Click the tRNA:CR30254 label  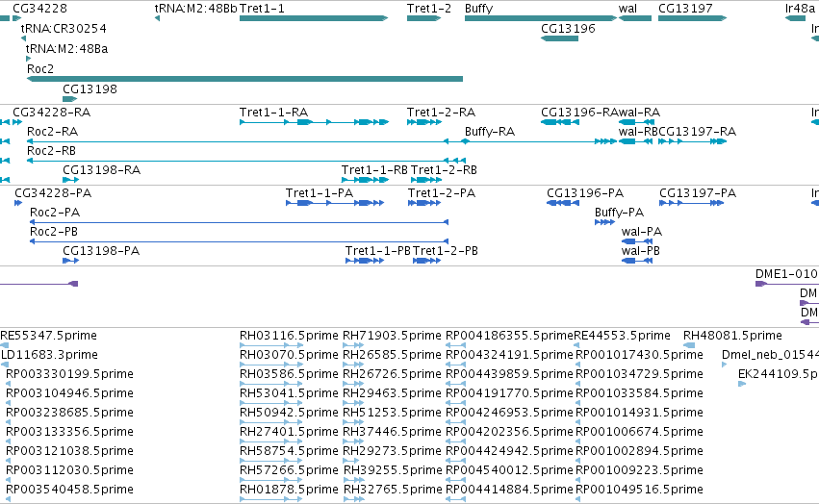64,29
